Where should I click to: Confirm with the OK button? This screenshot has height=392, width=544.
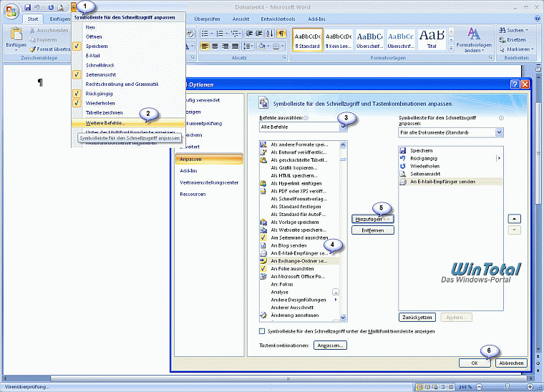475,363
